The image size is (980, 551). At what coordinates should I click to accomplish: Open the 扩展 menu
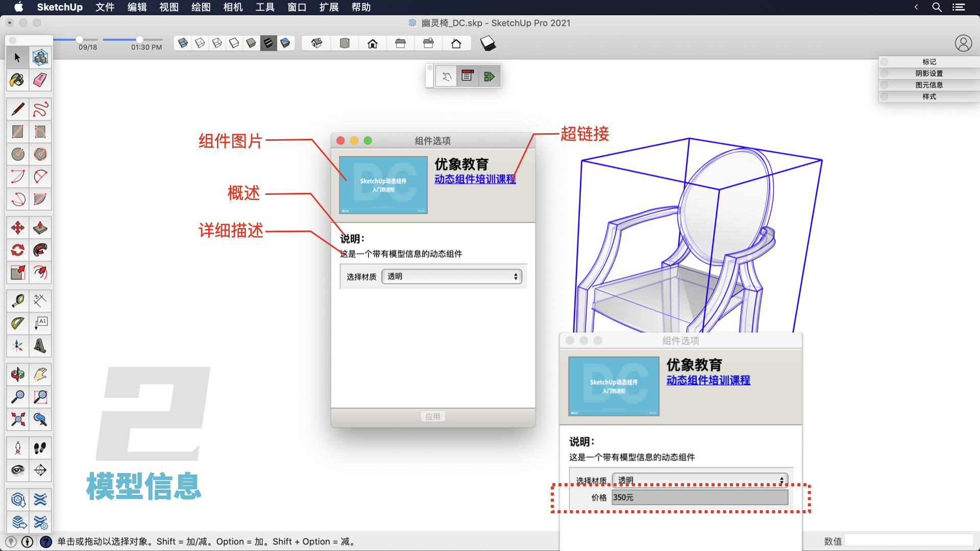click(x=329, y=7)
